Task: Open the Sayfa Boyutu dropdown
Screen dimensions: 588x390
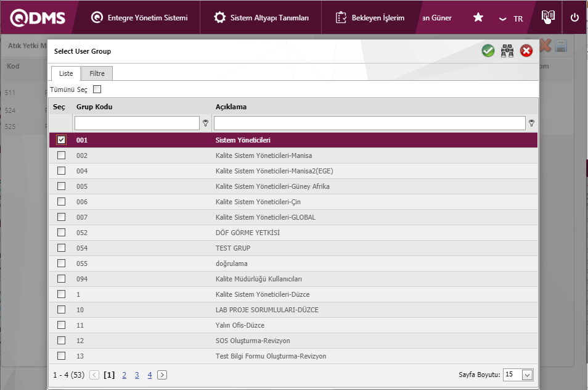Action: coord(526,375)
